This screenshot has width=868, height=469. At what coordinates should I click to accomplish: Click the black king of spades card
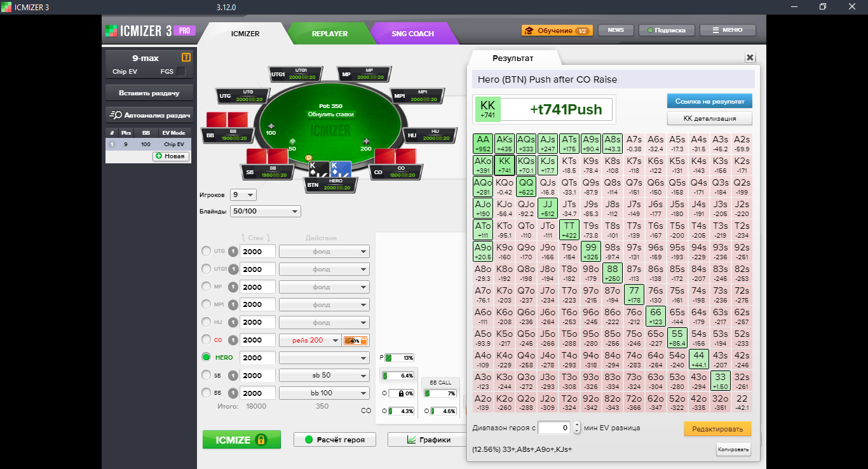[x=319, y=170]
